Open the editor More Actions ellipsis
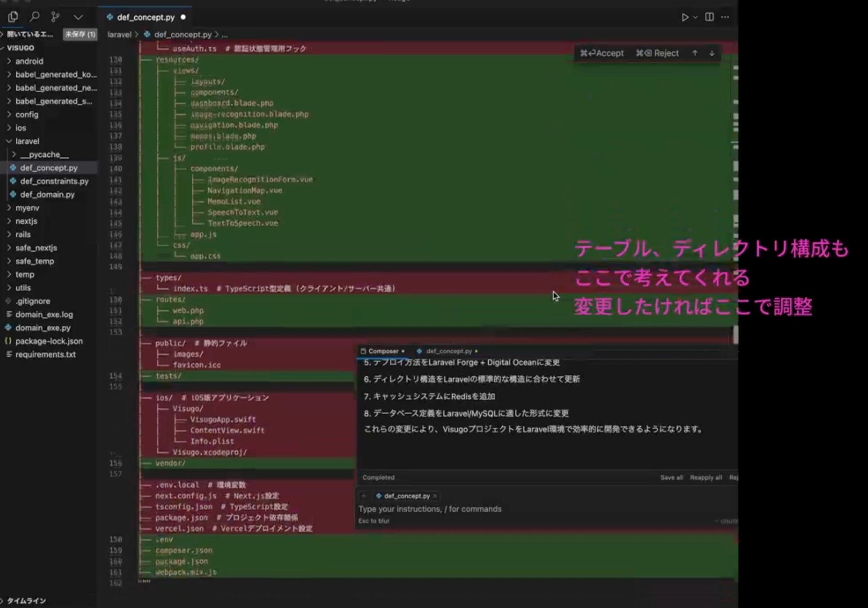This screenshot has height=608, width=868. [725, 17]
